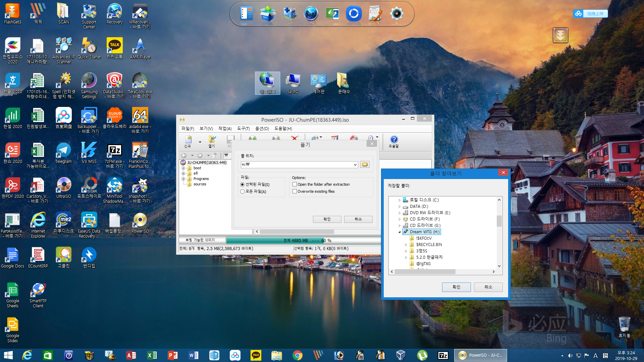The width and height of the screenshot is (644, 362).
Task: Enable Overwrite existing files checkbox
Action: pos(294,191)
